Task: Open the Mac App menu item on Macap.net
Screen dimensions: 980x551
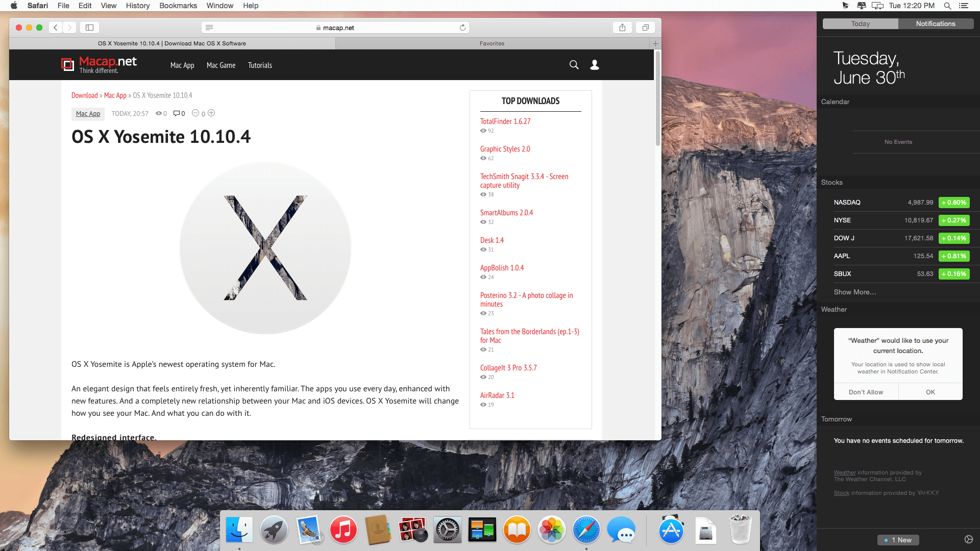Action: [x=182, y=65]
